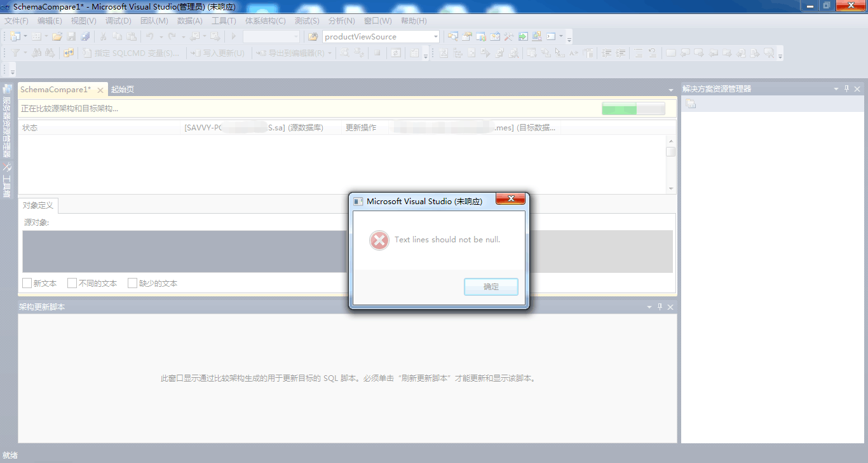Image resolution: width=868 pixels, height=463 pixels.
Task: Open the 导出到编辑器(R) dropdown arrow
Action: coord(330,53)
